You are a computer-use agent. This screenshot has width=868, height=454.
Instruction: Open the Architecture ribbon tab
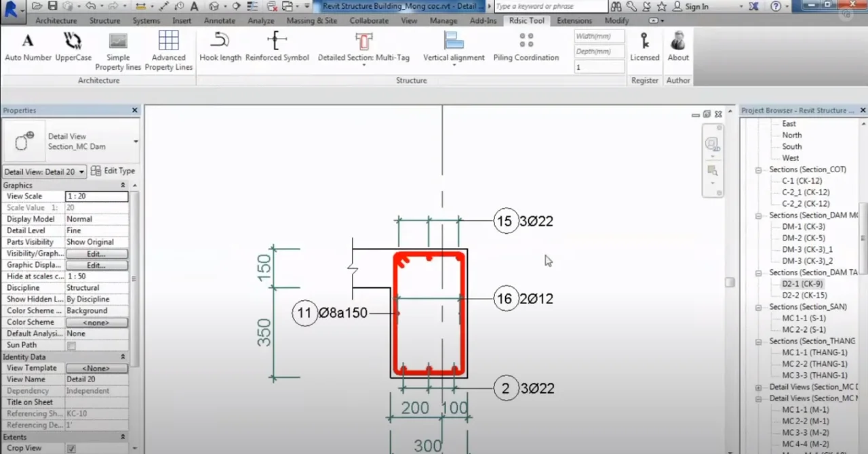(56, 20)
